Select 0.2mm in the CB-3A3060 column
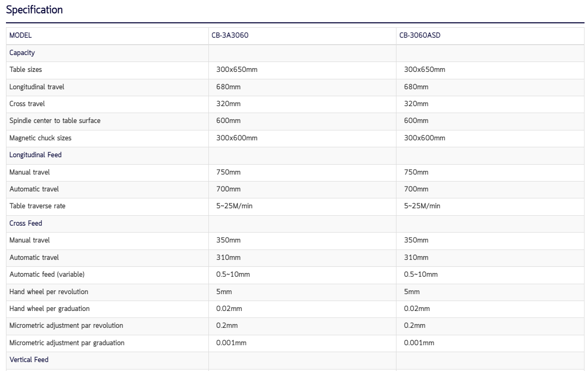The height and width of the screenshot is (371, 588). click(227, 325)
